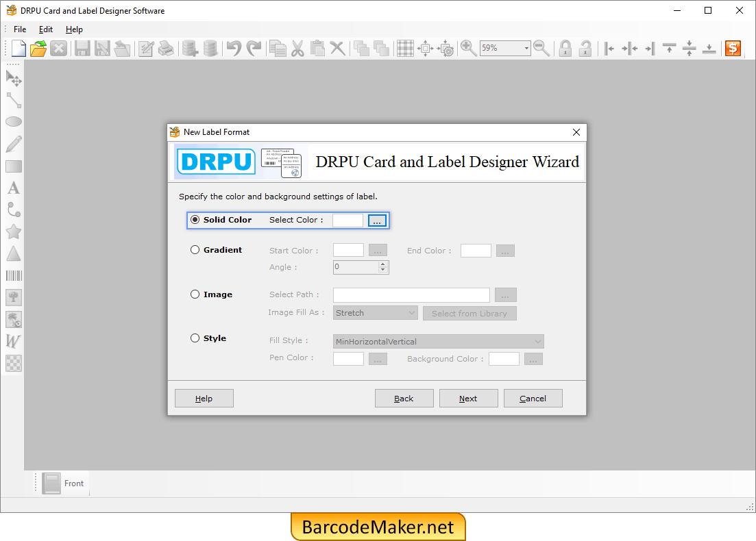Select the Star shape tool
756x541 pixels.
14,231
